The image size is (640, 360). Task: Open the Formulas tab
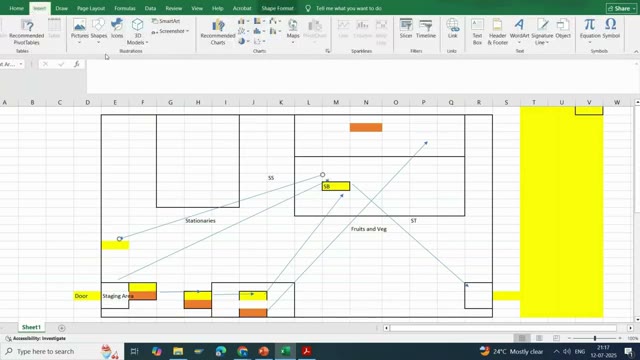[x=125, y=8]
